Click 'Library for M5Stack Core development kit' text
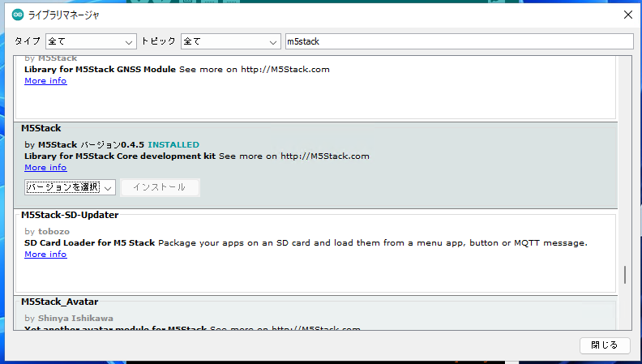Image resolution: width=642 pixels, height=364 pixels. click(120, 156)
